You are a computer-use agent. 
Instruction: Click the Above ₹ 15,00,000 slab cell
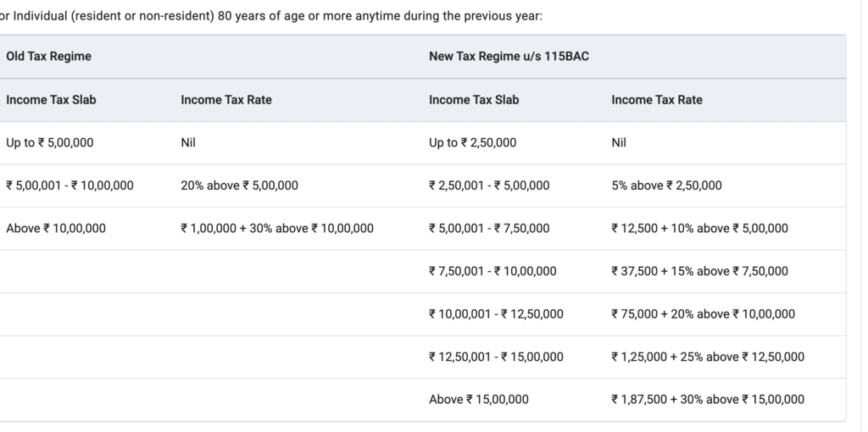point(479,399)
